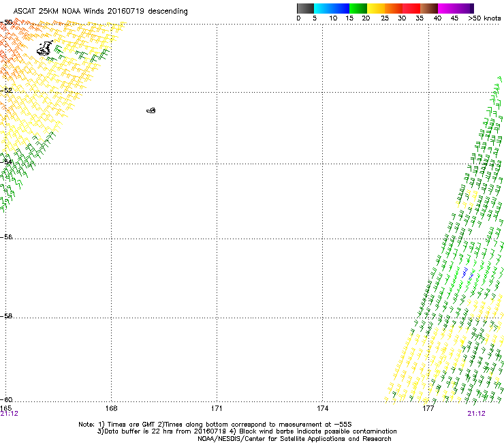This screenshot has height=443, width=504.
Task: Click the "171" longitude label
Action: tap(217, 408)
